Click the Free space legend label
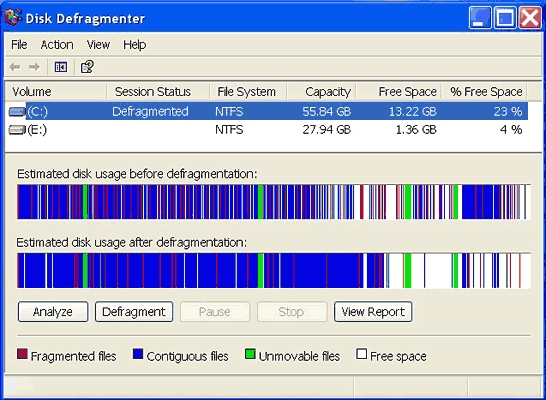Viewport: 546px width, 400px height. [398, 356]
